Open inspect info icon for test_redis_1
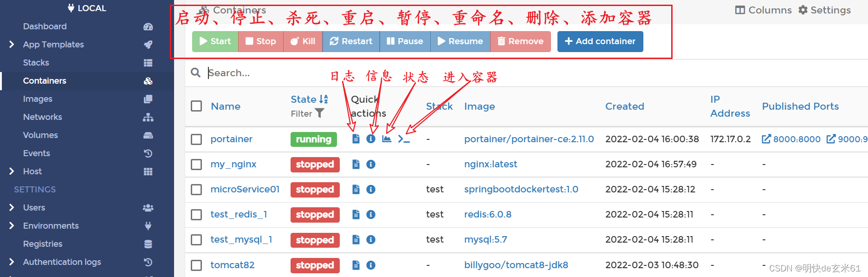The height and width of the screenshot is (277, 868). (x=371, y=214)
